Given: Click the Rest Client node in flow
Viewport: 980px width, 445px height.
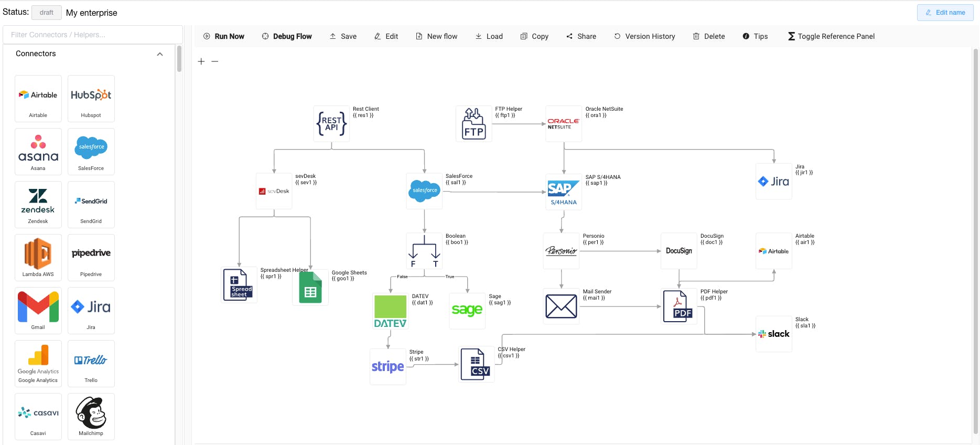Looking at the screenshot, I should pos(331,124).
